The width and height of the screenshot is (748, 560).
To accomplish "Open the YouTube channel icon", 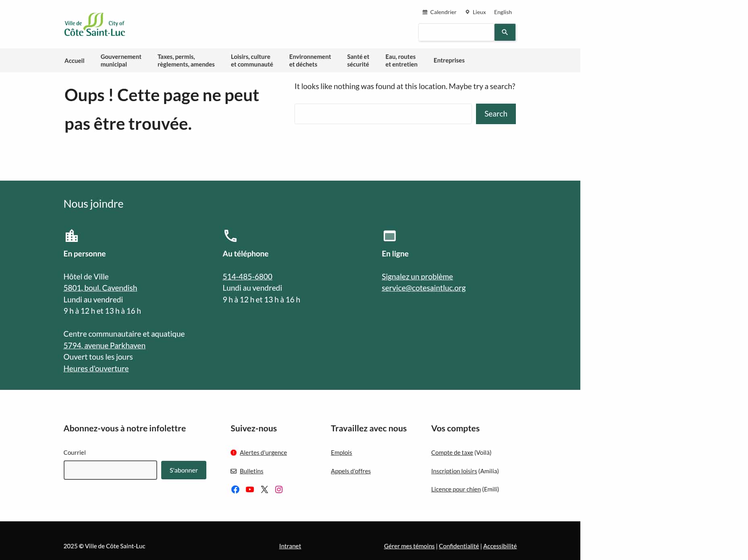I will pyautogui.click(x=249, y=489).
